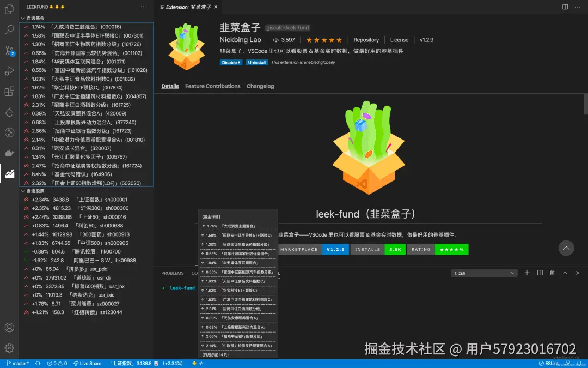The width and height of the screenshot is (588, 368).
Task: Open Source Control view with badge 2
Action: (9, 50)
